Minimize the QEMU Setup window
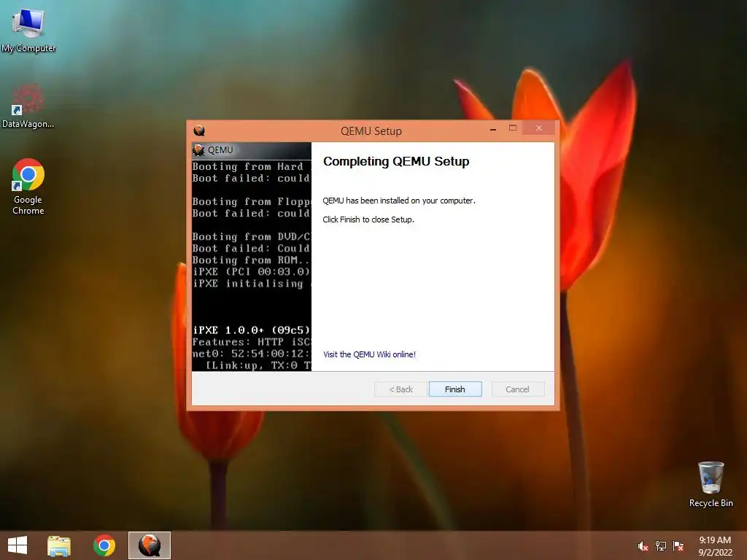 (493, 128)
